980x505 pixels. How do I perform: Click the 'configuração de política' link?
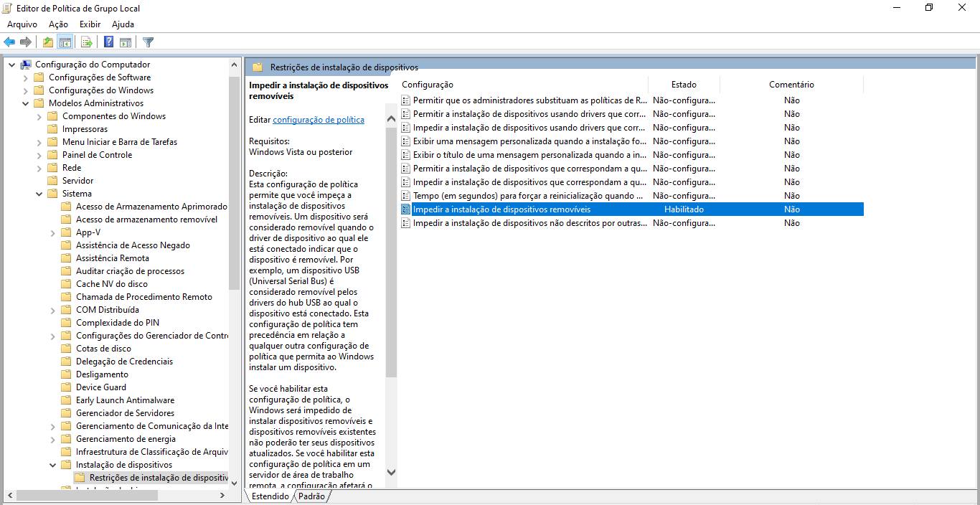(319, 120)
